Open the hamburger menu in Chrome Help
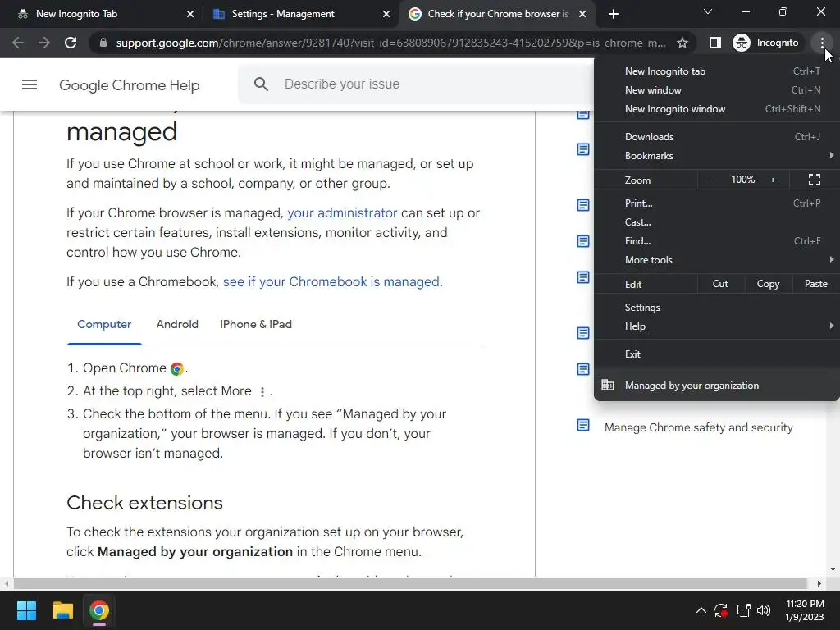This screenshot has height=630, width=840. 30,84
